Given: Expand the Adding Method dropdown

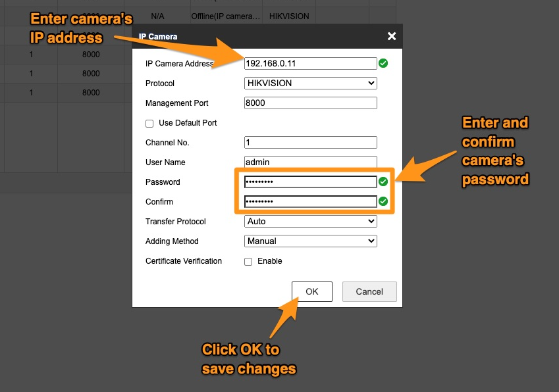Looking at the screenshot, I should point(310,241).
